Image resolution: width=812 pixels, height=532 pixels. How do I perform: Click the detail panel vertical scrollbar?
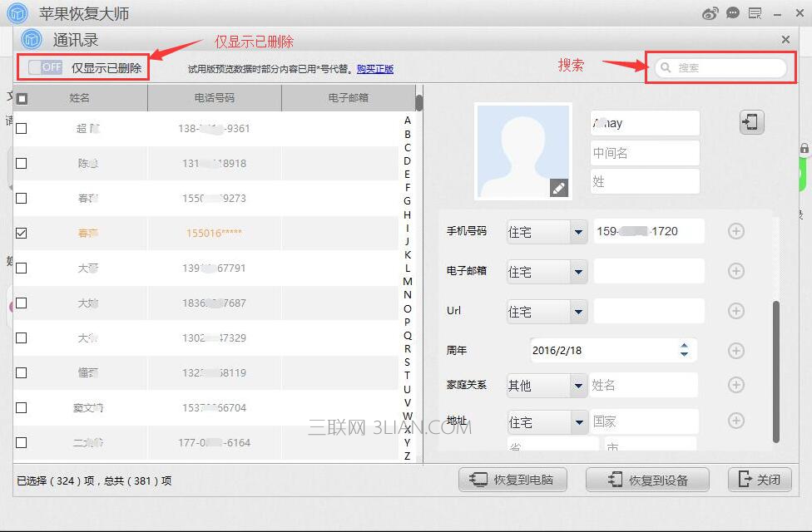pos(775,372)
